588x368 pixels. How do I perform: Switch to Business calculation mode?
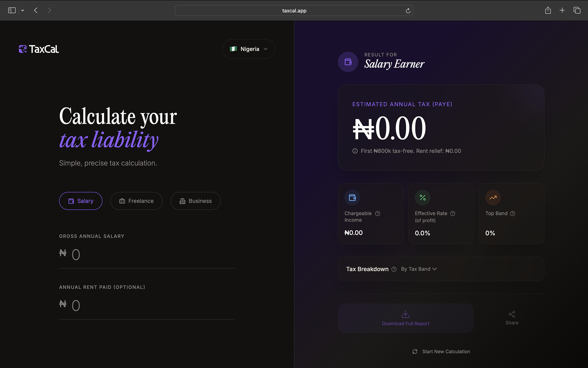[195, 201]
